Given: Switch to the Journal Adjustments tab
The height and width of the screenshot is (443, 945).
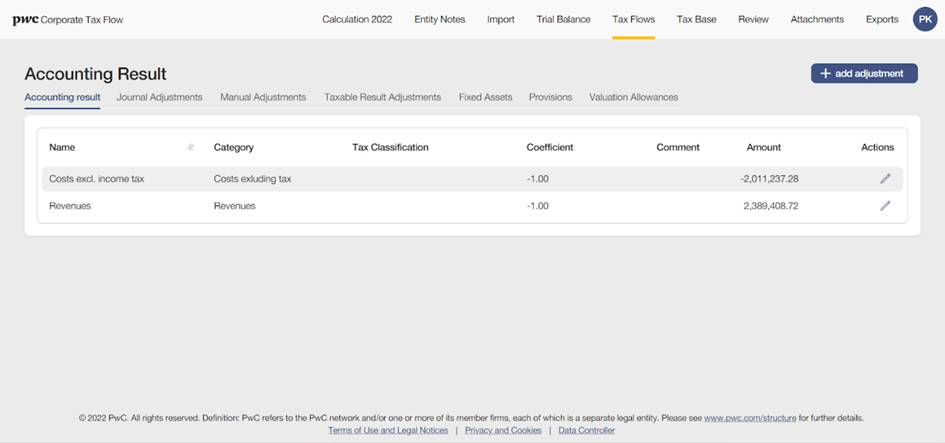Looking at the screenshot, I should (x=159, y=97).
